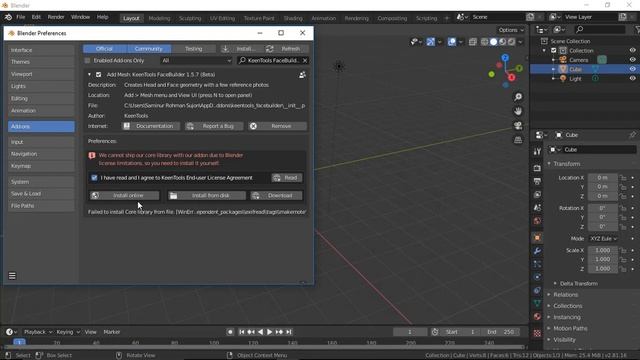The width and height of the screenshot is (640, 360).
Task: Open the Scene properties tab icon
Action: point(537,208)
